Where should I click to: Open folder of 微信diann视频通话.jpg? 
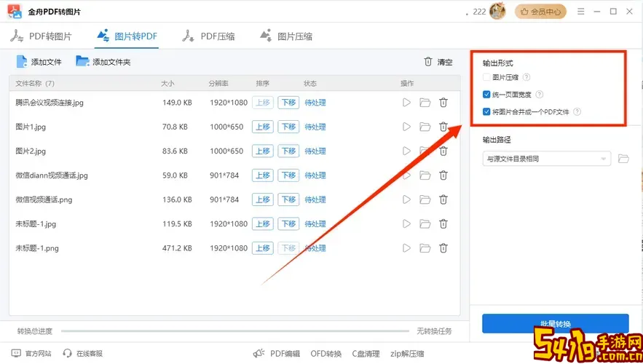(425, 175)
